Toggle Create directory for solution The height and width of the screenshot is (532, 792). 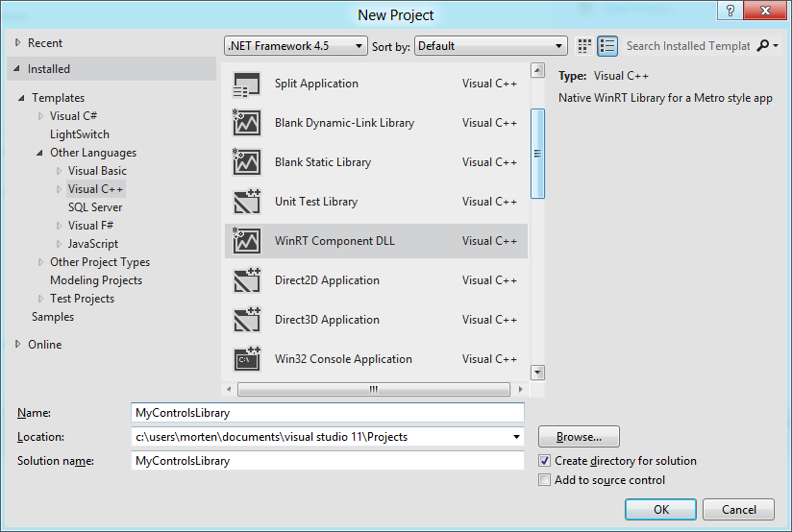544,461
